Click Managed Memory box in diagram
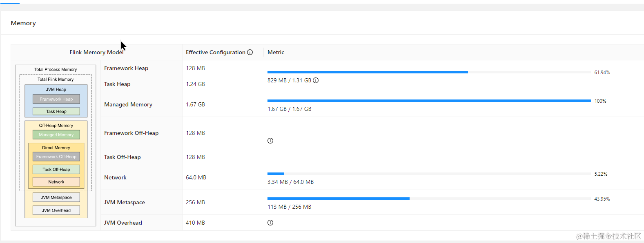Screen dimensions: 644x243 [x=56, y=135]
